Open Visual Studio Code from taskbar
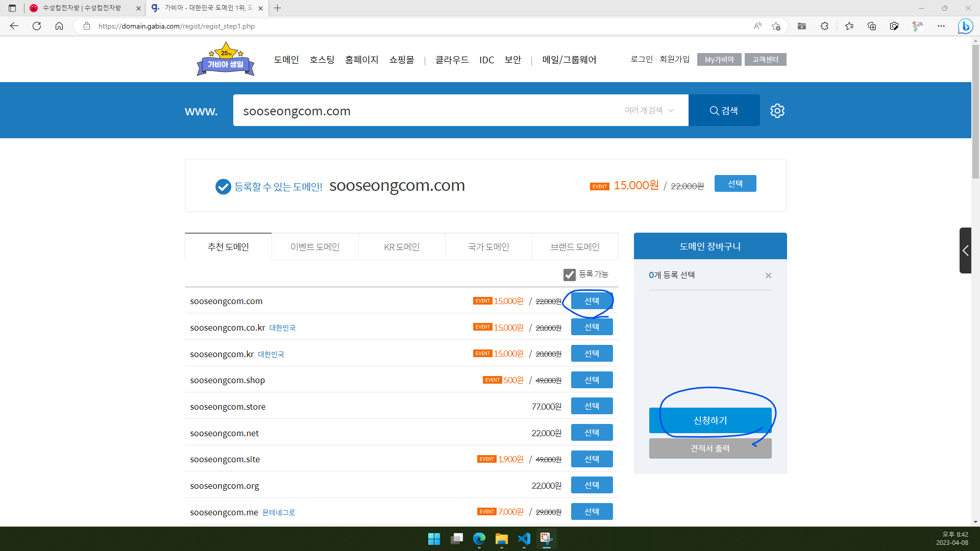 pyautogui.click(x=524, y=539)
